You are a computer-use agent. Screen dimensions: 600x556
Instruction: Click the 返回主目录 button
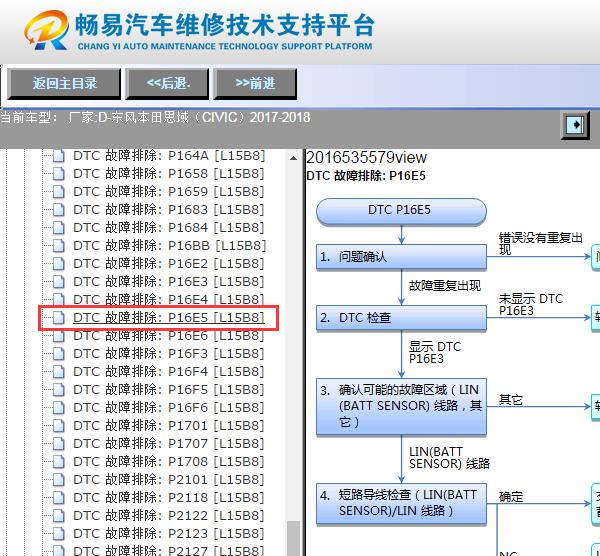64,84
